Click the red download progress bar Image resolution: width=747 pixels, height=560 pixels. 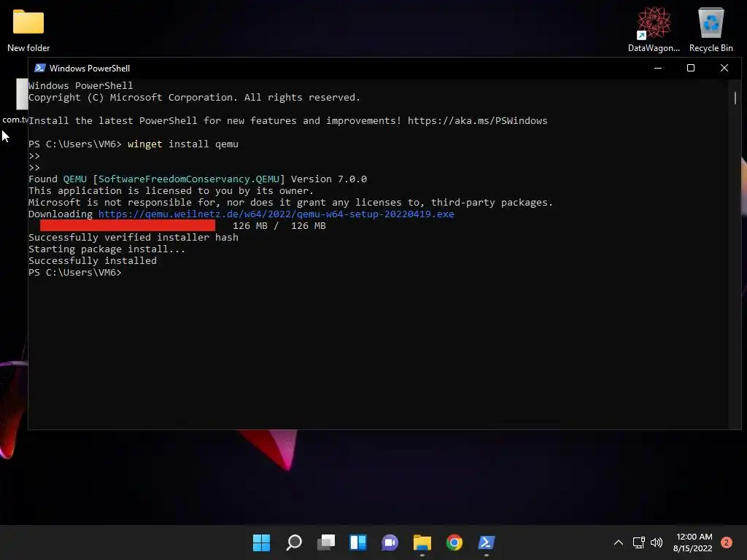pos(127,225)
